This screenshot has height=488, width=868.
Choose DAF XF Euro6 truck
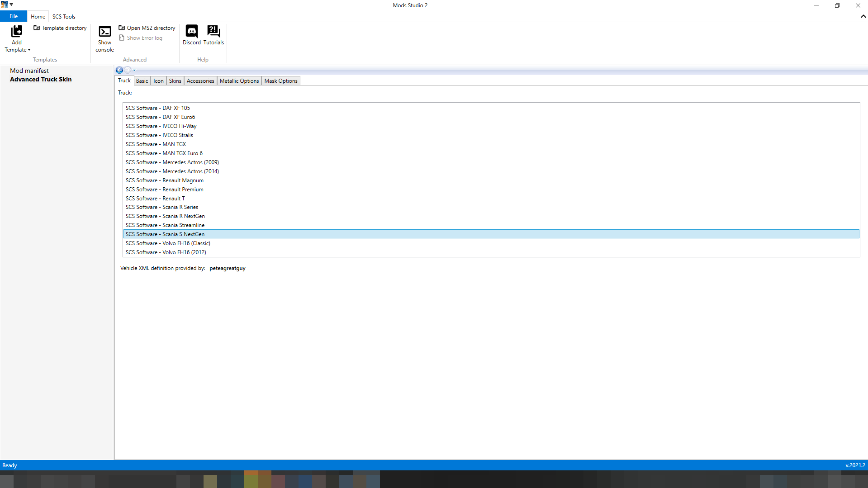[x=491, y=117]
